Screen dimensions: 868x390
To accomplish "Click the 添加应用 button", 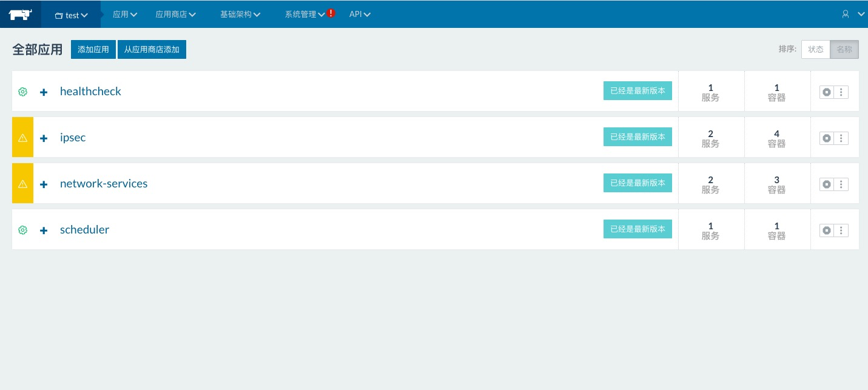I will (x=93, y=50).
